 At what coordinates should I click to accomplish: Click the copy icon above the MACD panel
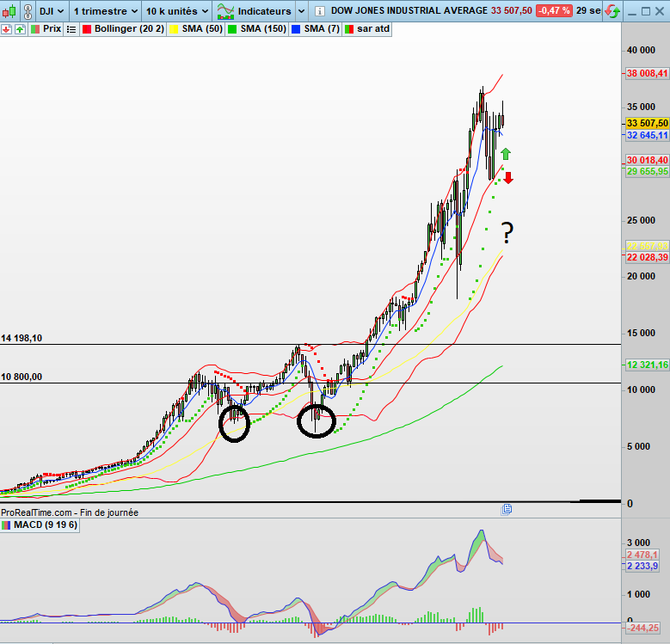tap(507, 509)
